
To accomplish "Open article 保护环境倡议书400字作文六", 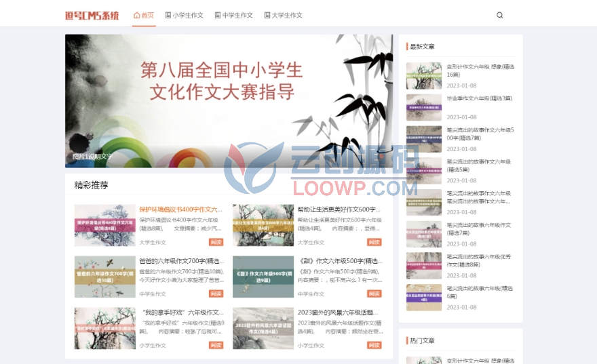I will [x=180, y=209].
